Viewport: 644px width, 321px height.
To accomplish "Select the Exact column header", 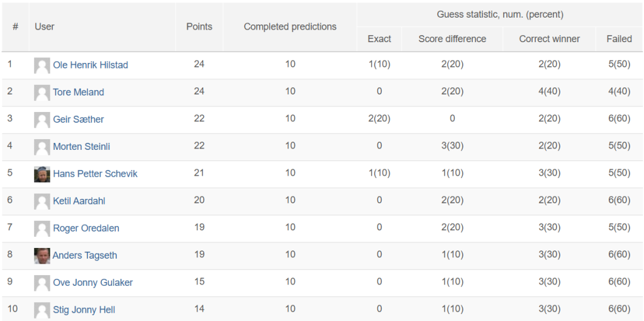I will (x=379, y=39).
